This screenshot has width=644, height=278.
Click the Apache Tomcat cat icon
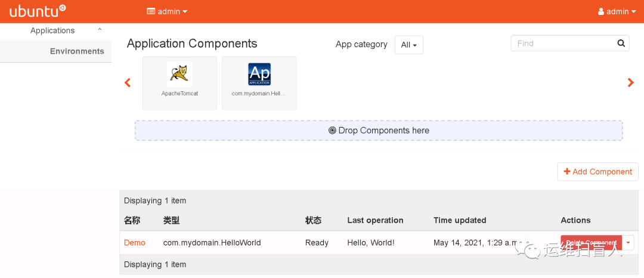[179, 74]
